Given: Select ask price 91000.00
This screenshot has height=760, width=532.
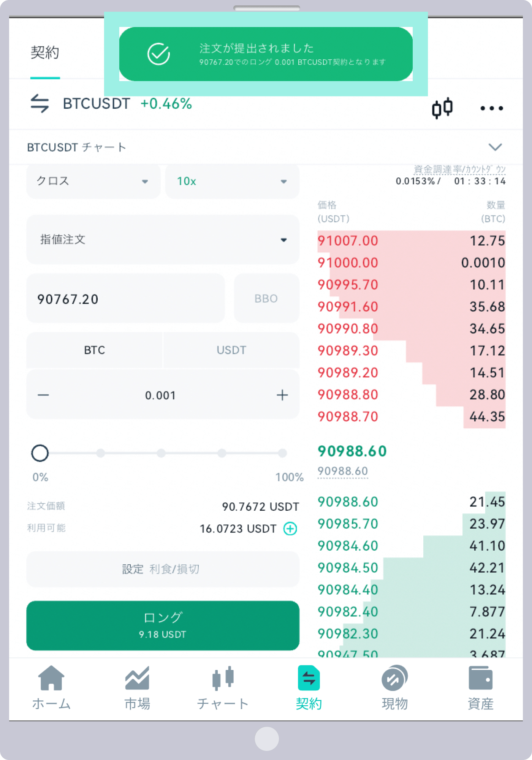Looking at the screenshot, I should click(348, 263).
